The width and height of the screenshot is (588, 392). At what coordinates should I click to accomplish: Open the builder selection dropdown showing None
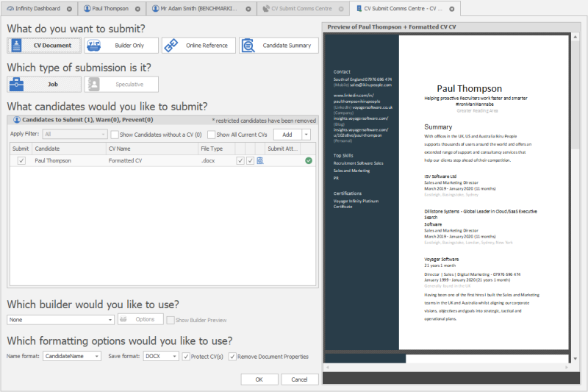point(60,320)
